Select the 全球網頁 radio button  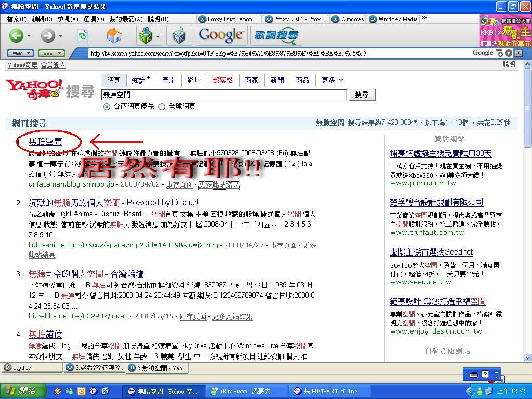[162, 107]
